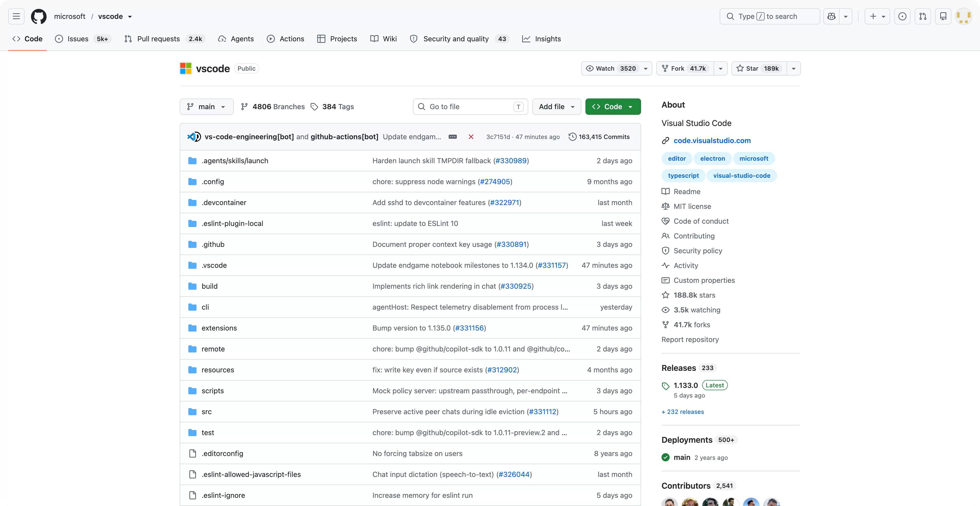The width and height of the screenshot is (980, 506).
Task: Open user profile avatar menu
Action: 964,16
